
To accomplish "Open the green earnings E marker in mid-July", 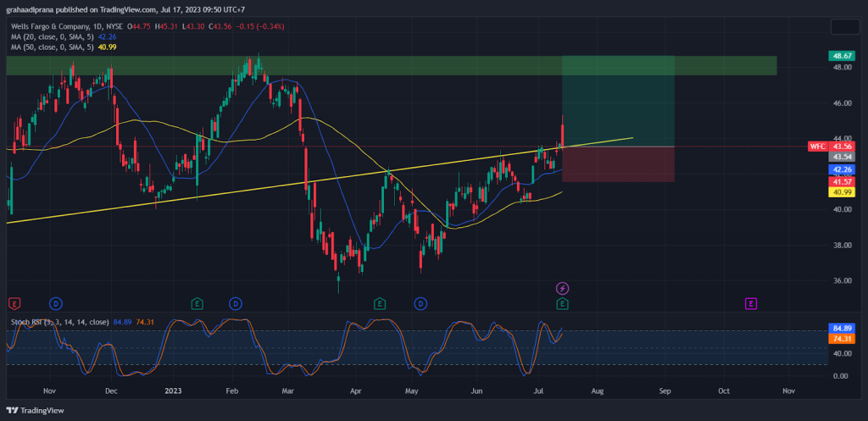I will point(563,303).
